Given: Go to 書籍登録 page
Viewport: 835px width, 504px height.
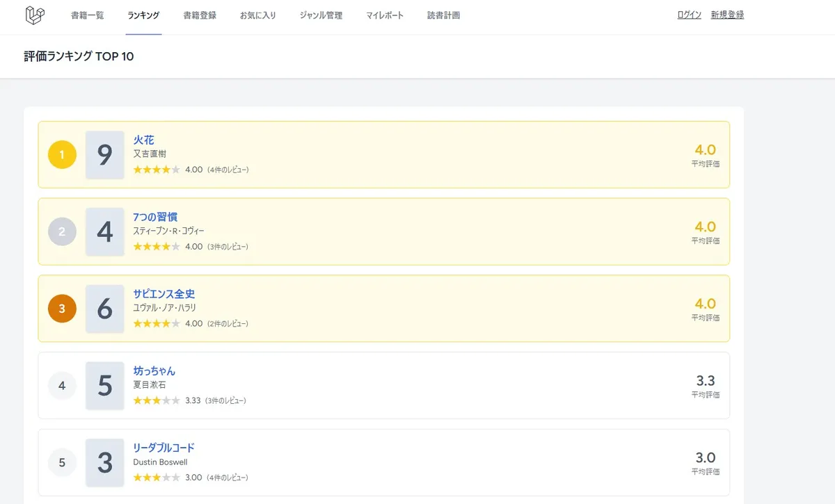Looking at the screenshot, I should point(200,15).
